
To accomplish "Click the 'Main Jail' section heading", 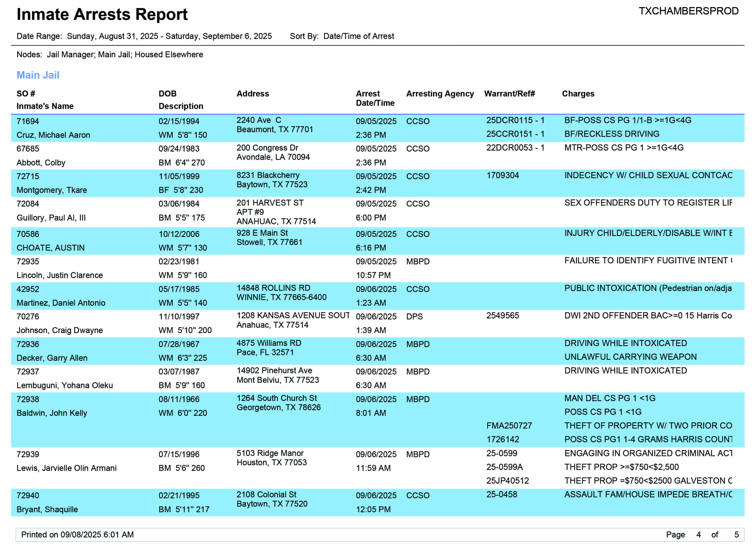I will point(38,75).
